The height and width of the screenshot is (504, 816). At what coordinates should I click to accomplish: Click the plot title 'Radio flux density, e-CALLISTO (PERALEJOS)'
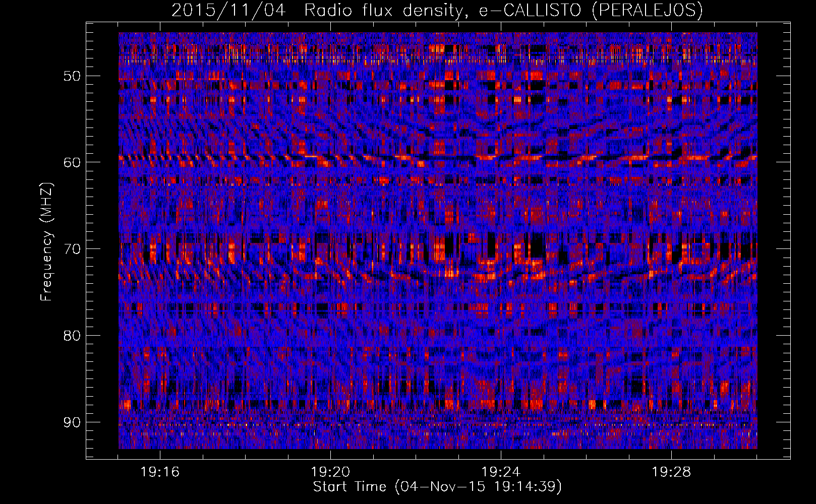(503, 10)
